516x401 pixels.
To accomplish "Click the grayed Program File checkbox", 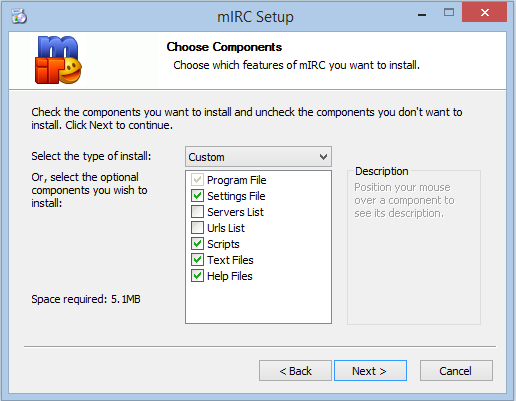I will coord(197,180).
